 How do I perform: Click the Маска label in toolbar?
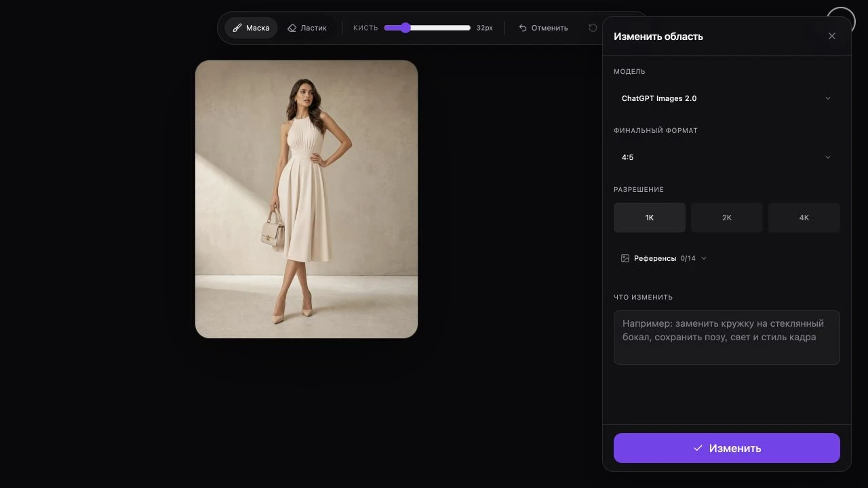[x=258, y=28]
